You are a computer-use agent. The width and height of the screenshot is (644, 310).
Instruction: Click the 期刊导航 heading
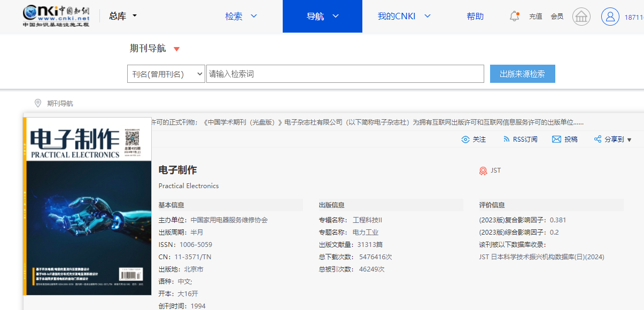click(x=148, y=49)
